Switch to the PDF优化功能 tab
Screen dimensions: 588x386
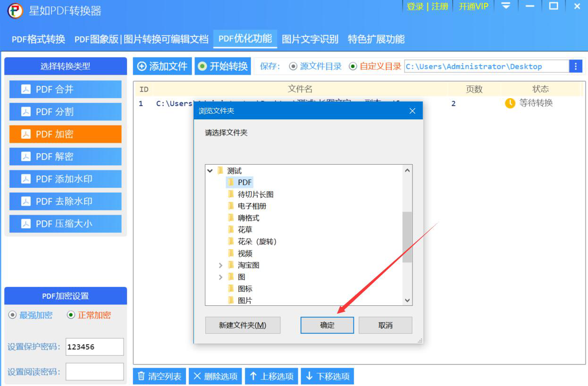245,39
